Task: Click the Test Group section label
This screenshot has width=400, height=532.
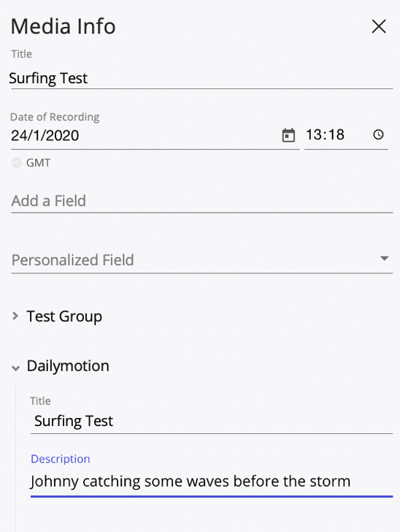Action: click(x=64, y=316)
